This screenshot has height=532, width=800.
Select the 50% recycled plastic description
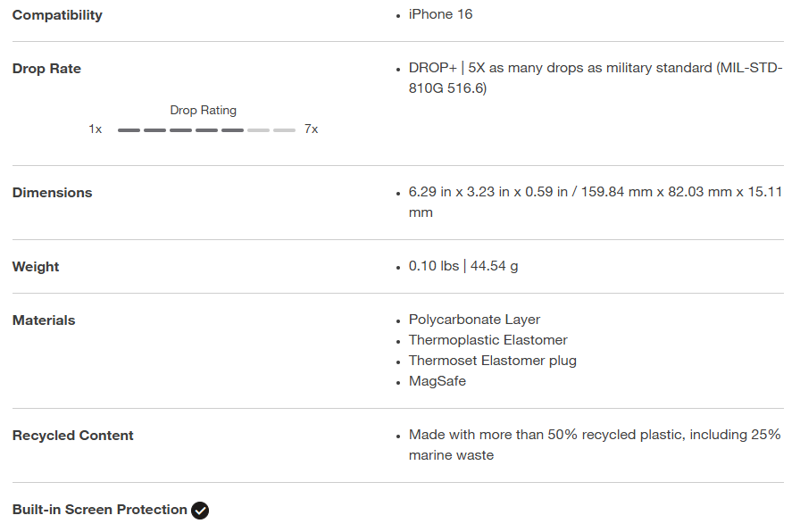tap(595, 445)
